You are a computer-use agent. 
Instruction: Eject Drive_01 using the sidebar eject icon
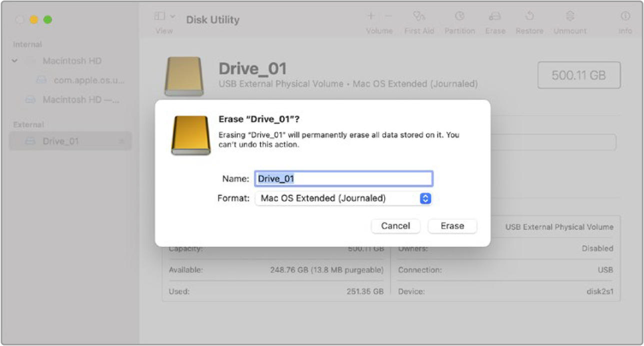point(121,141)
